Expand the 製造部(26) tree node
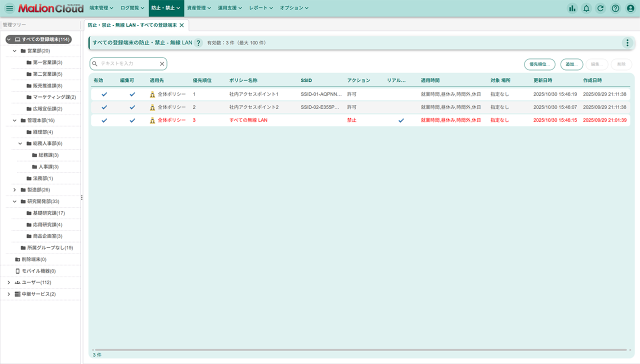Image resolution: width=640 pixels, height=364 pixels. (x=15, y=190)
